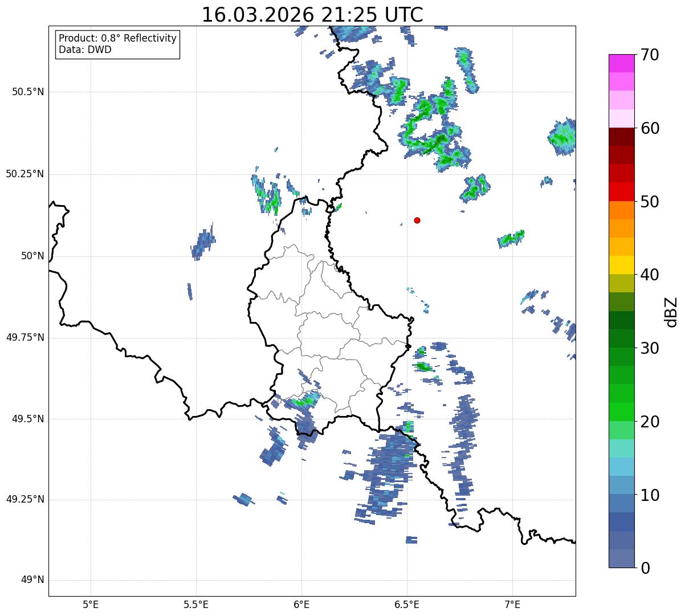685x616 pixels.
Task: Click the red station marker dot
Action: click(x=417, y=220)
